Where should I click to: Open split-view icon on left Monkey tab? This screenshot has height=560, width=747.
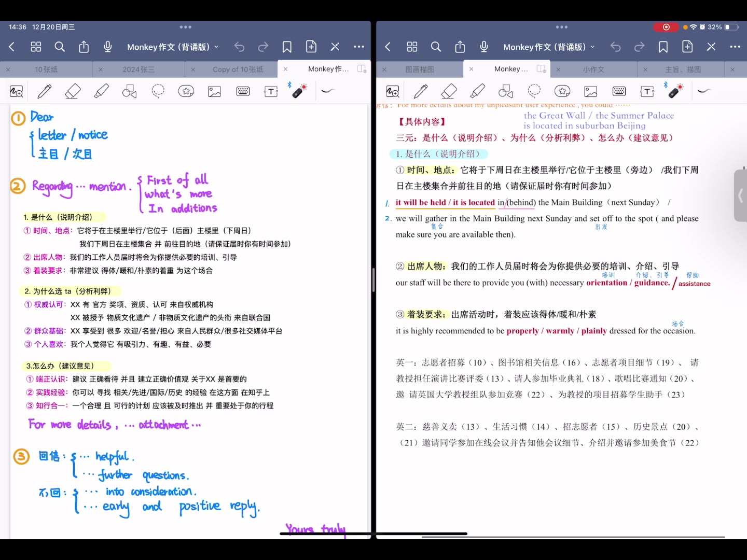click(x=362, y=69)
